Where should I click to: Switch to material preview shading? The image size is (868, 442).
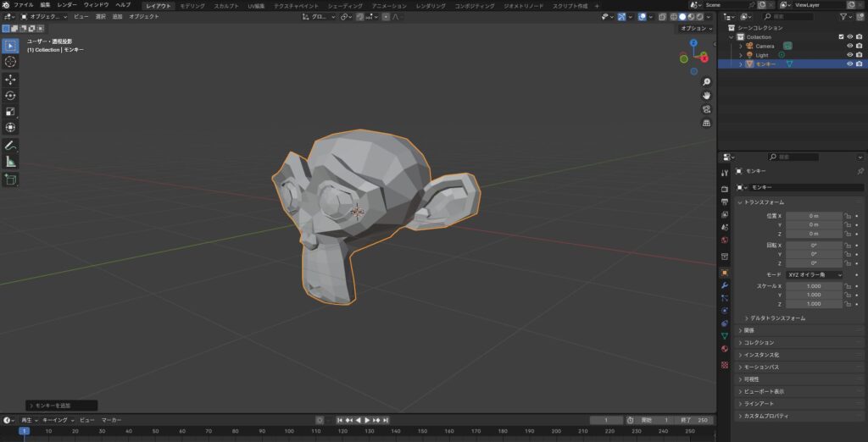click(x=691, y=17)
